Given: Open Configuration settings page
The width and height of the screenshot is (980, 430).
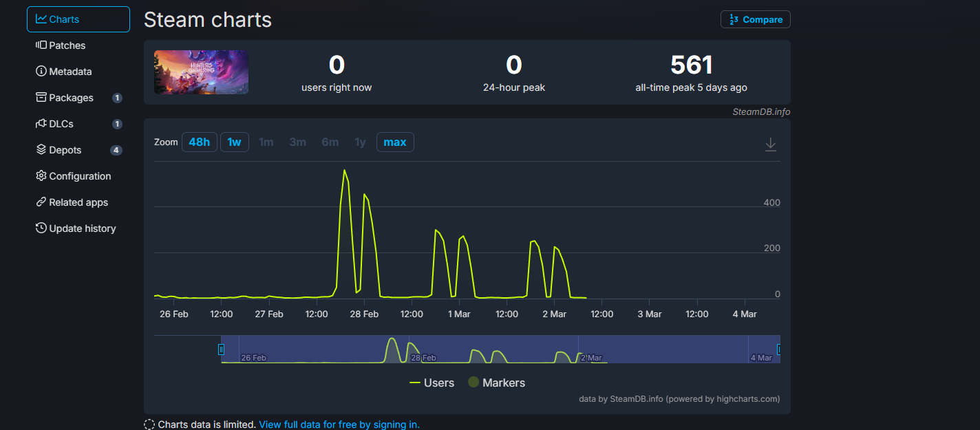Looking at the screenshot, I should click(79, 176).
